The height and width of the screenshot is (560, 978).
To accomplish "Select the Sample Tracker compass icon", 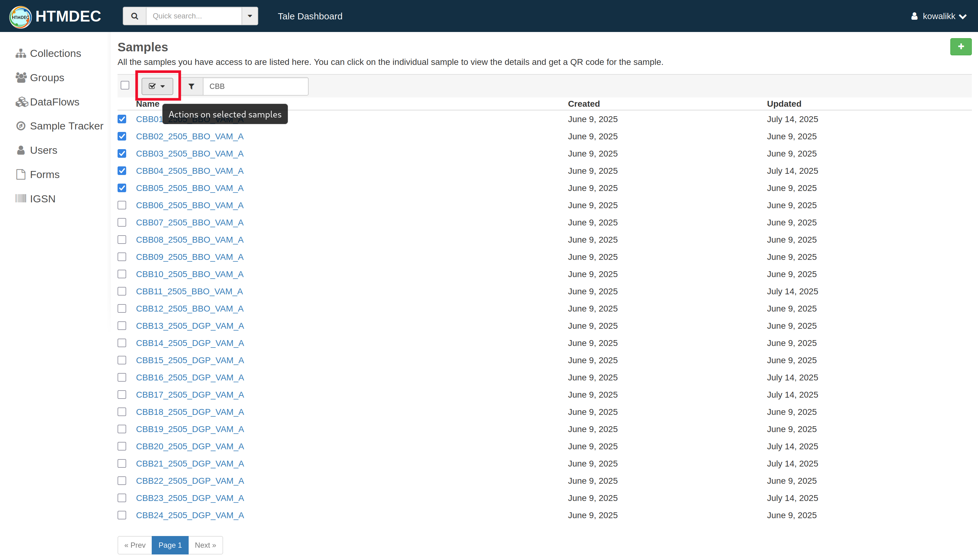I will point(21,126).
